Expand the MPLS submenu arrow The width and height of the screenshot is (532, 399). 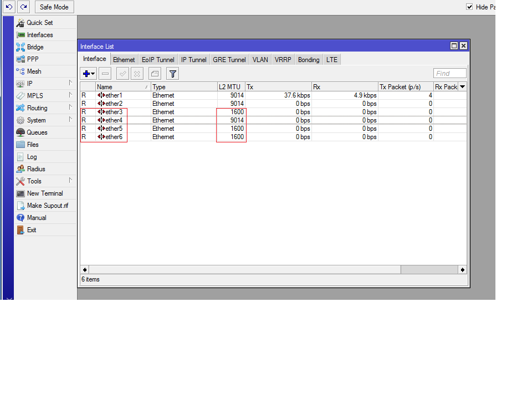coord(70,95)
